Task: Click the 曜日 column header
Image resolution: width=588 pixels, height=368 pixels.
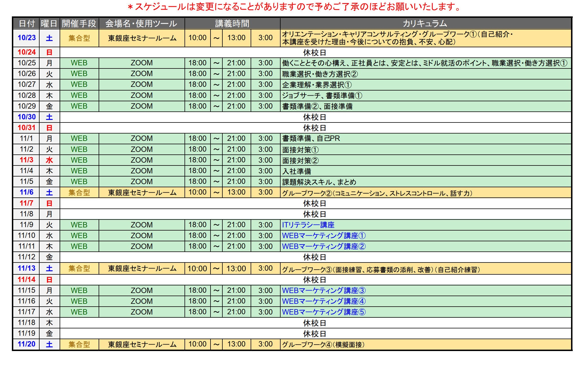Action: (x=49, y=23)
